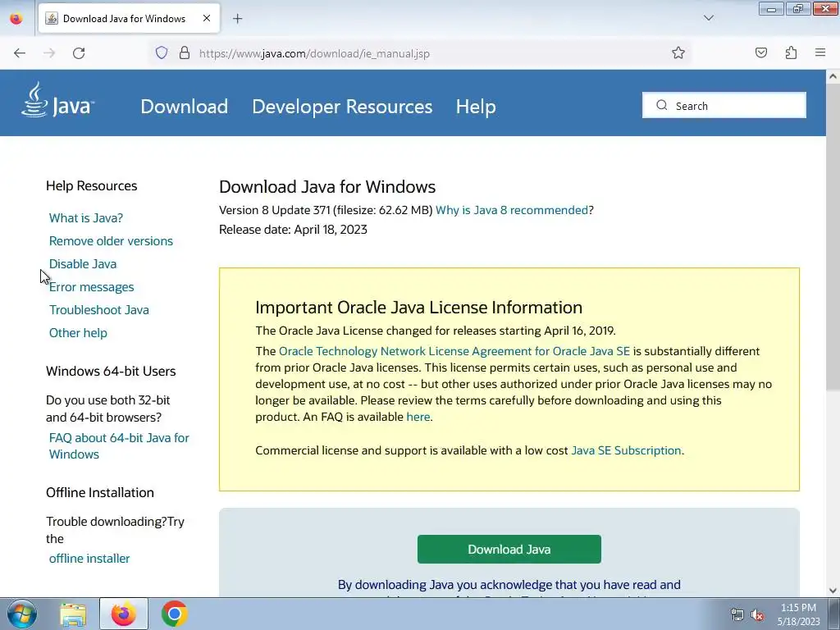The height and width of the screenshot is (630, 840).
Task: Open the Disable Java link
Action: tap(83, 264)
